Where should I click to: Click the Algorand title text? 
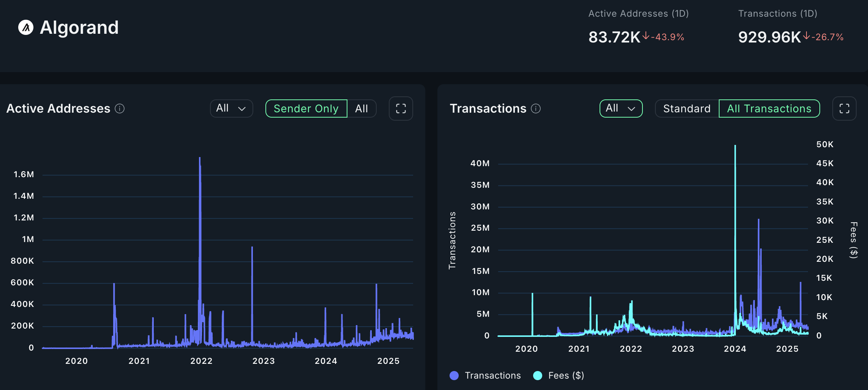click(79, 27)
